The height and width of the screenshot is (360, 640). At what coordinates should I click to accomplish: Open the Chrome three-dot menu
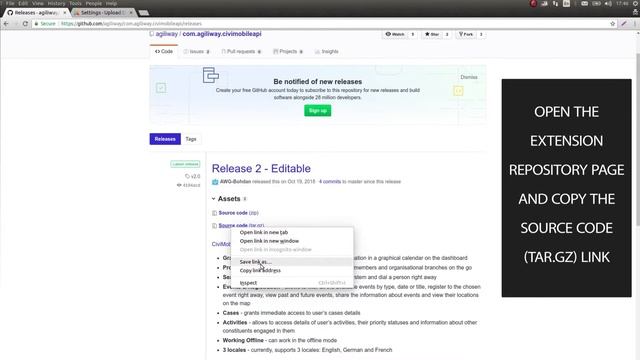635,24
